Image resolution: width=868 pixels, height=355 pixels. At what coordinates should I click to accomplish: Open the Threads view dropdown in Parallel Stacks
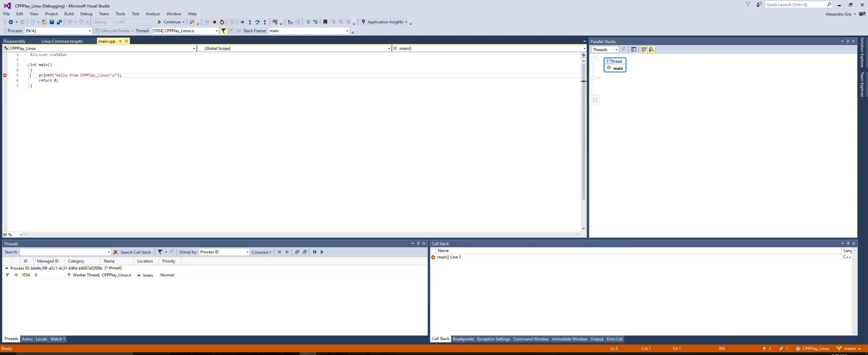[605, 50]
